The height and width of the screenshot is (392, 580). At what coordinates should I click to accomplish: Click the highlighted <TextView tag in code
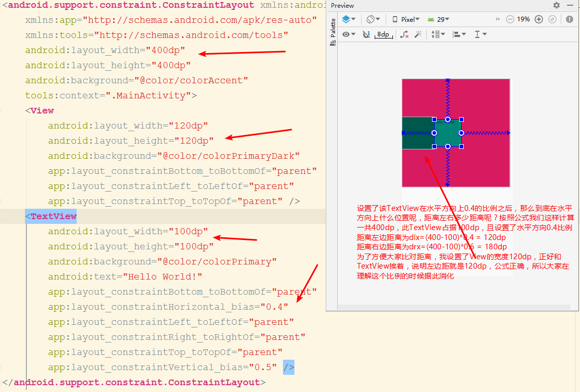51,217
